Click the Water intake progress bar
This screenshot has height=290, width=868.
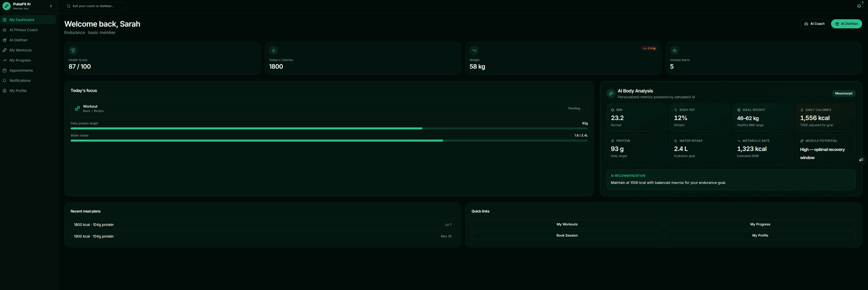(329, 141)
